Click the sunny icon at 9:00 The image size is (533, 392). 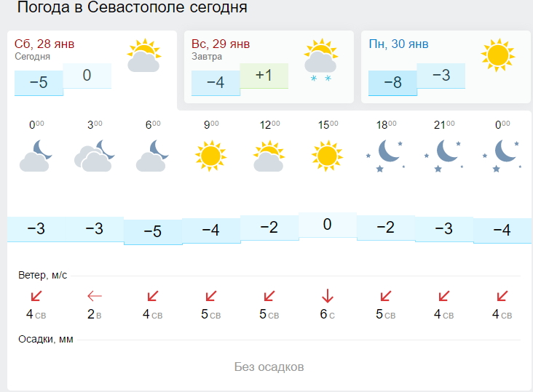pyautogui.click(x=210, y=156)
